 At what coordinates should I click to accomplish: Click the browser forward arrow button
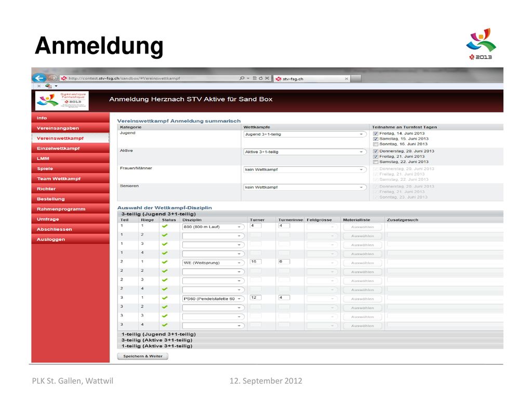point(52,78)
